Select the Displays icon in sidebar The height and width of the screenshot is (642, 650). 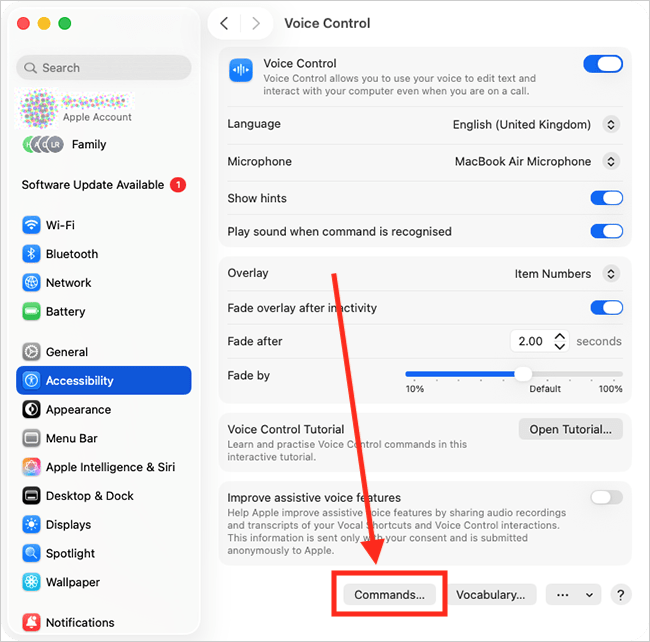31,524
